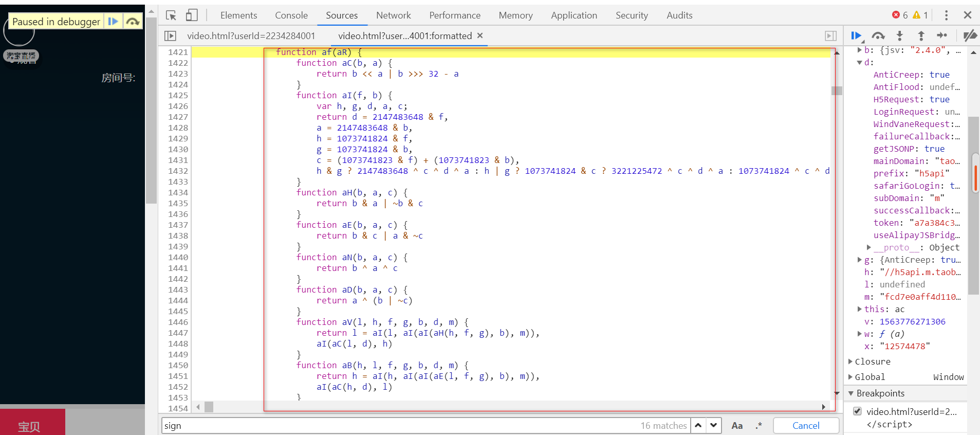Select the video.html?userId=2234284001 file tab
Screen dimensions: 980x435
(x=251, y=35)
